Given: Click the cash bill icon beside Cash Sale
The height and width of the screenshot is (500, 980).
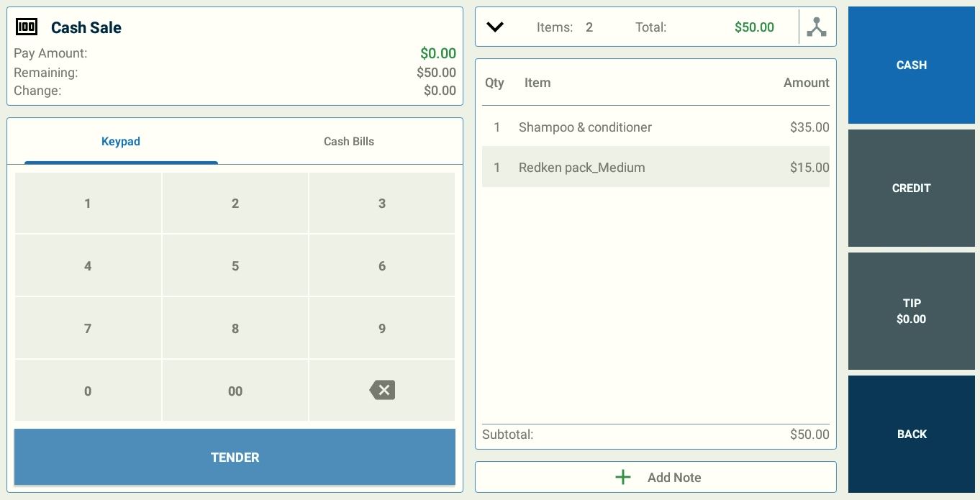Looking at the screenshot, I should 27,27.
